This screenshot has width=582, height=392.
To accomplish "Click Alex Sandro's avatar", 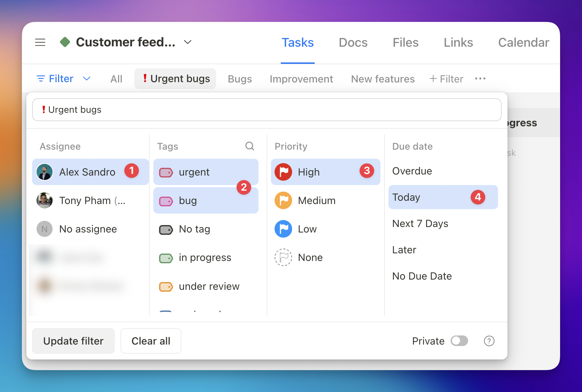I will coord(45,172).
